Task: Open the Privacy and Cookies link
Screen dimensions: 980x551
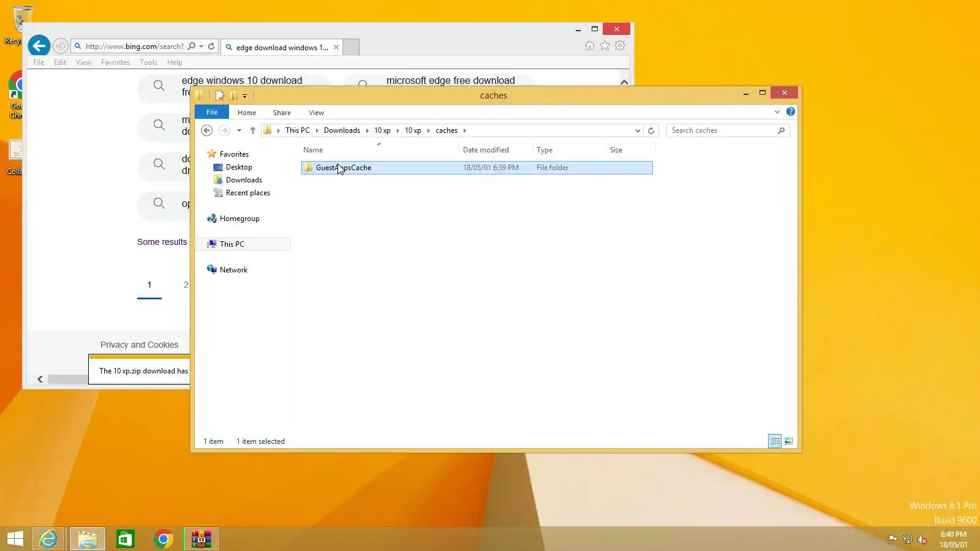Action: coord(139,345)
